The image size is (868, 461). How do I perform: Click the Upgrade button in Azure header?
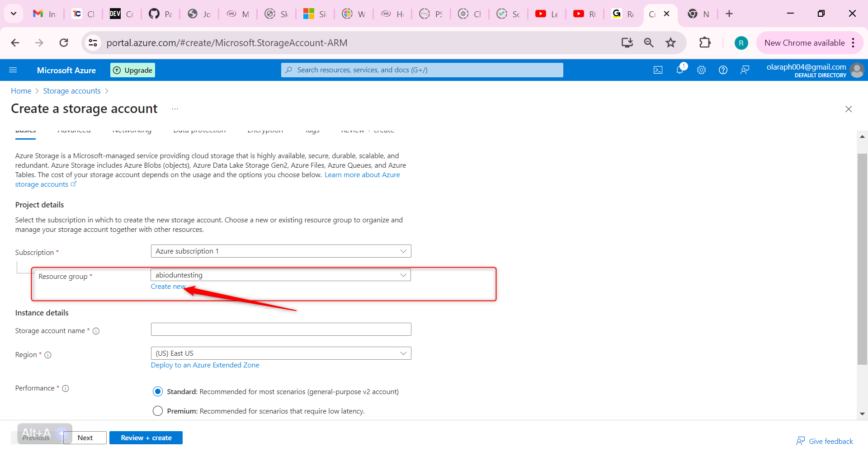tap(133, 70)
